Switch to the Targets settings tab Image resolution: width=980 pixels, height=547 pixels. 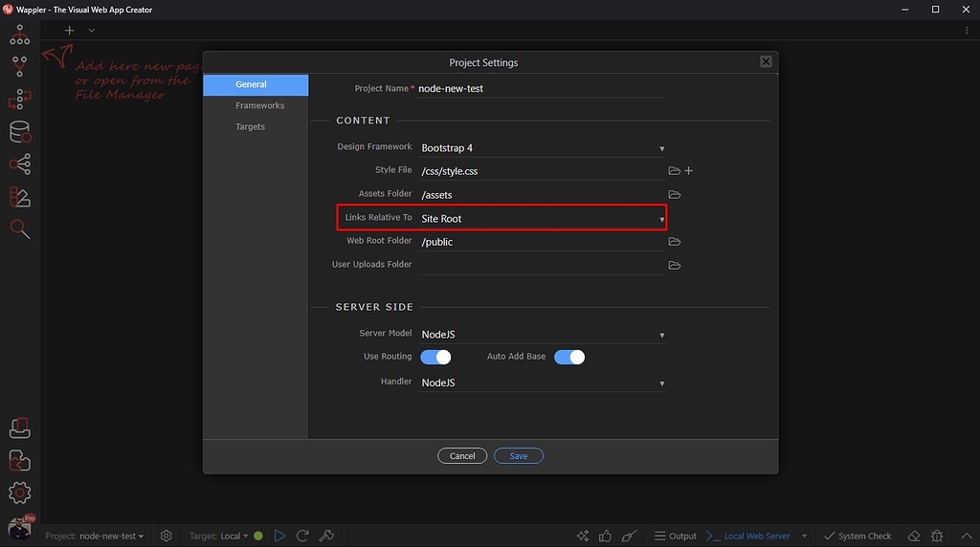(250, 127)
